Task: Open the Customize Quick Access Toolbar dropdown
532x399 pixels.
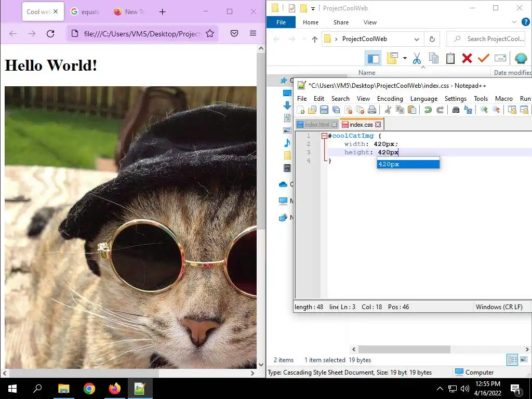Action: 313,8
